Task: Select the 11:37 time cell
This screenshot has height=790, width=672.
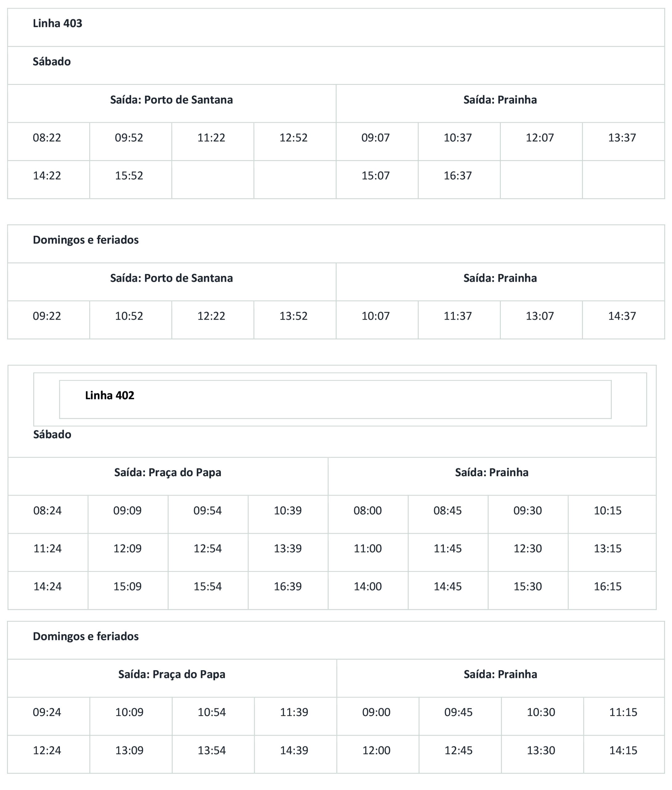Action: tap(458, 316)
